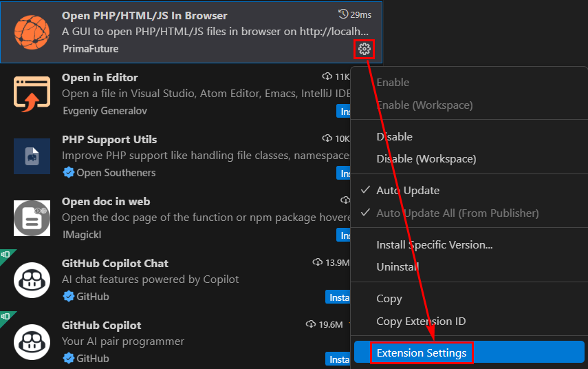Click the download icon beside 19.6M
The image size is (588, 369).
tap(311, 324)
